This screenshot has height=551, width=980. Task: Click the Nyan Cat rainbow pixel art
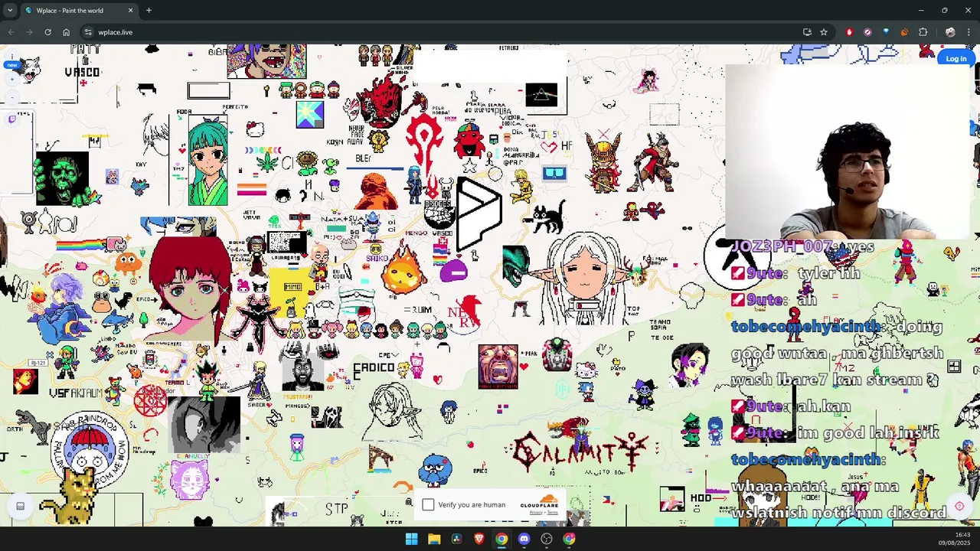coord(92,245)
